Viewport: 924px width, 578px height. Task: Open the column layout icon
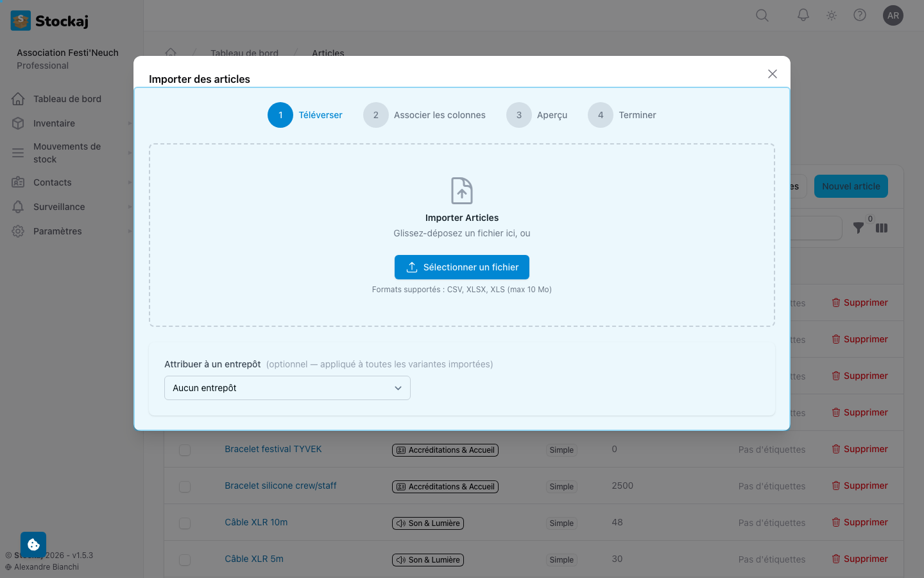[882, 228]
